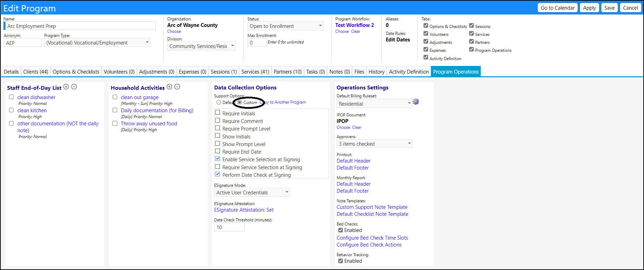Open Configure Bed Check Time Slots

tap(372, 238)
